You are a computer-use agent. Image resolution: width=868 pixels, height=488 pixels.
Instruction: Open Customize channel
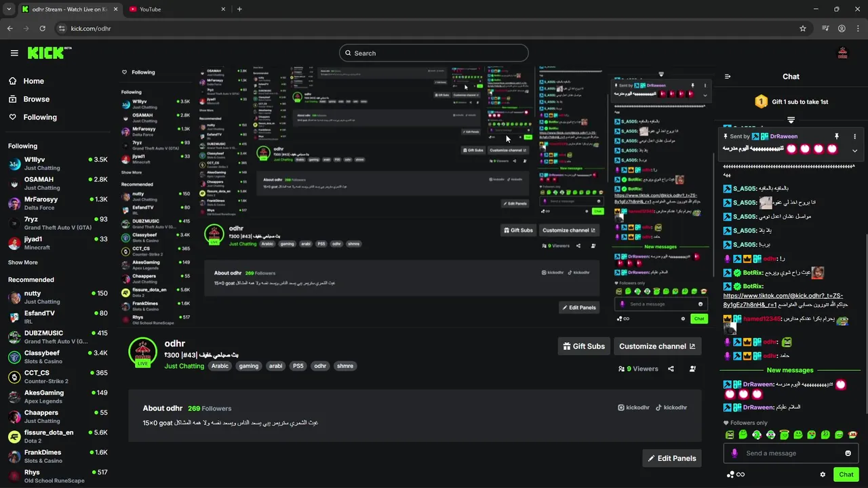[x=657, y=346]
